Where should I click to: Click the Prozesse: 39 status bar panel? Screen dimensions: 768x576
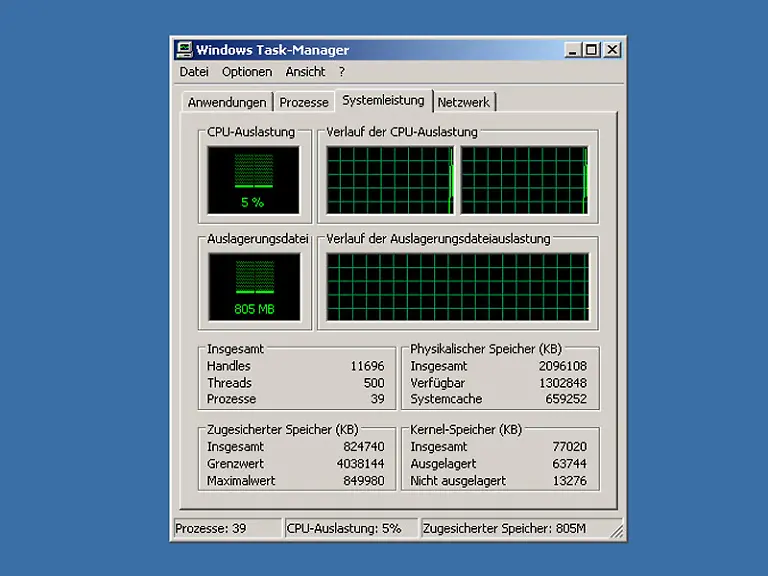point(226,529)
